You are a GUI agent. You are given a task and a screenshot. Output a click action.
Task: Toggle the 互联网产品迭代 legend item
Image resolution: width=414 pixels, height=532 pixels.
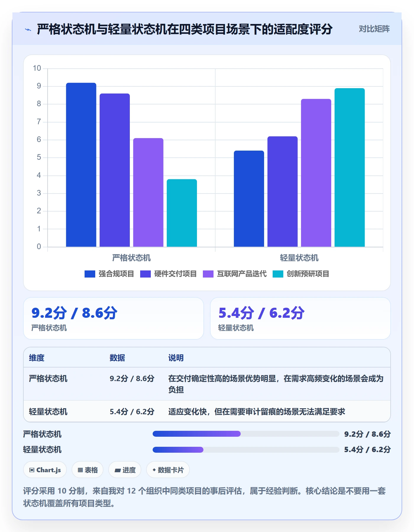[235, 274]
